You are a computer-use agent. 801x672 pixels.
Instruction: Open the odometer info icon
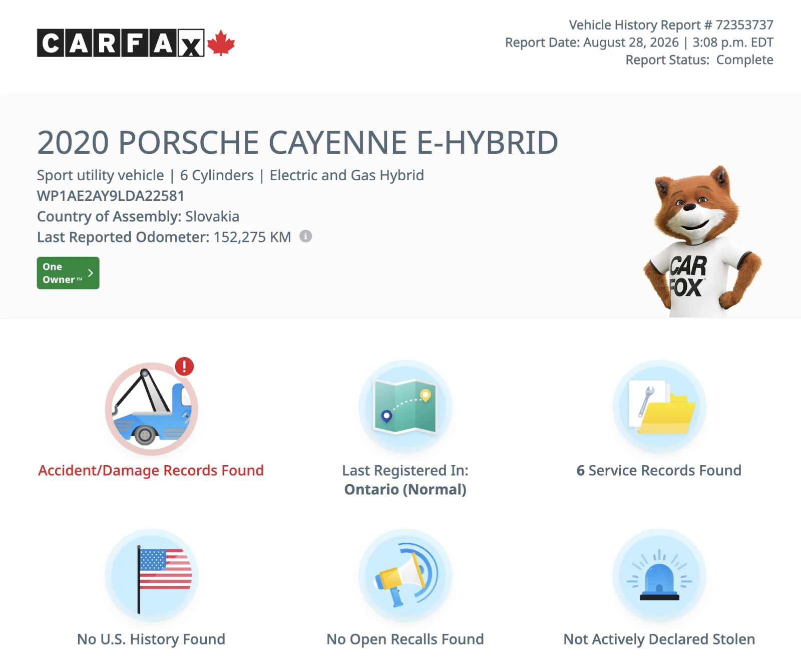pyautogui.click(x=306, y=236)
